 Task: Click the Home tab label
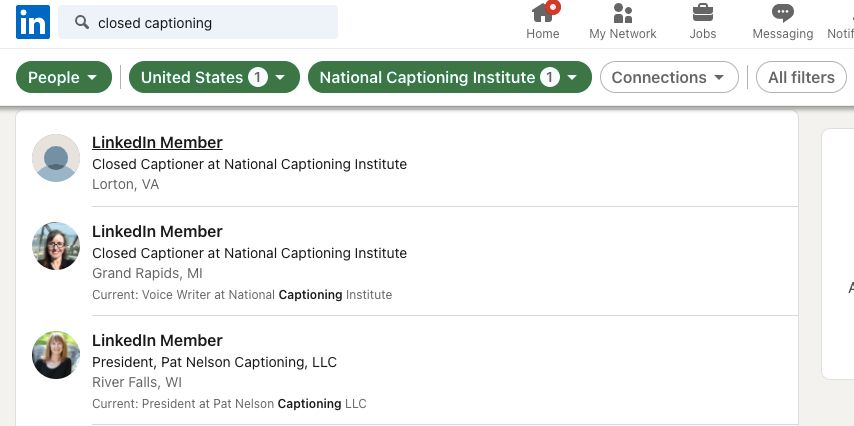coord(543,34)
